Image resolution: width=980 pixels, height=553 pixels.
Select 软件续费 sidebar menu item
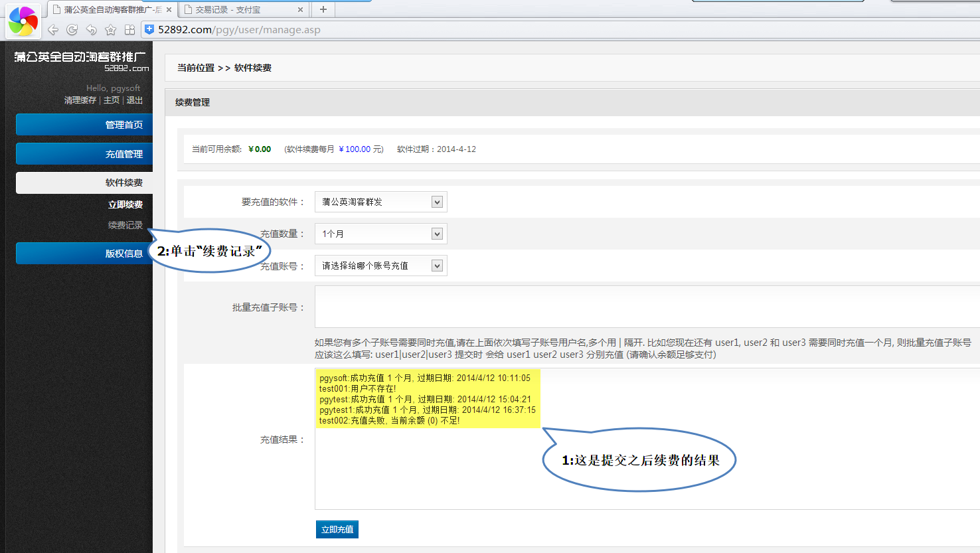[x=84, y=183]
